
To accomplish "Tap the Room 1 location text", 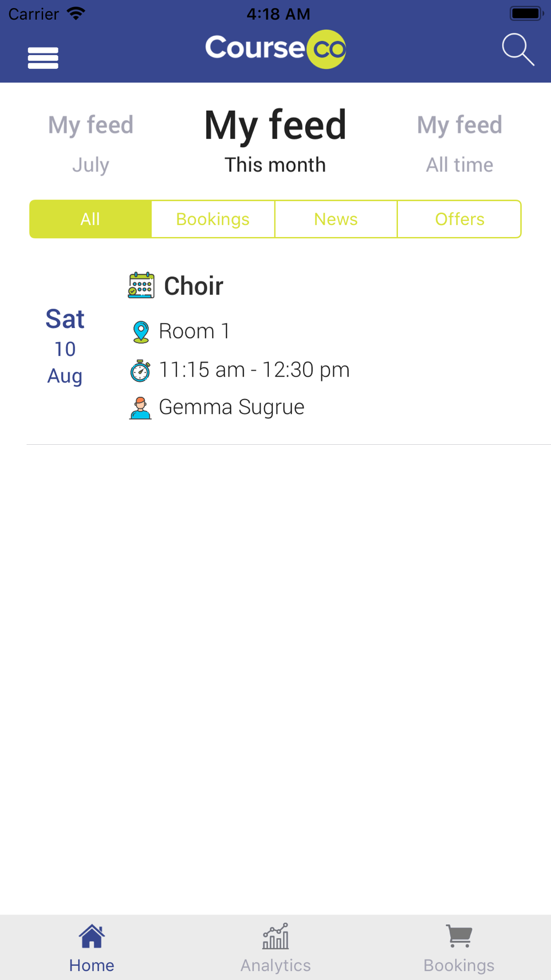I will 194,331.
